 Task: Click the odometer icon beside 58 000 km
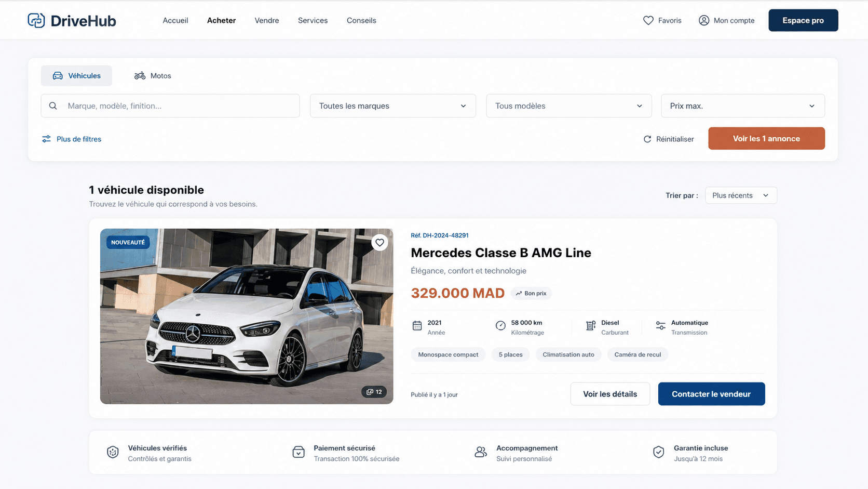[x=500, y=326]
